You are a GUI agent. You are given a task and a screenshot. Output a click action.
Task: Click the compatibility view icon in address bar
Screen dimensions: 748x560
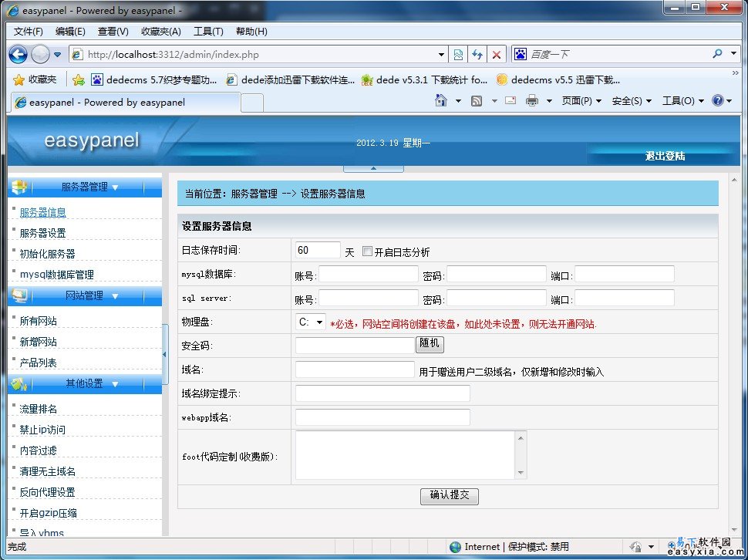(458, 54)
